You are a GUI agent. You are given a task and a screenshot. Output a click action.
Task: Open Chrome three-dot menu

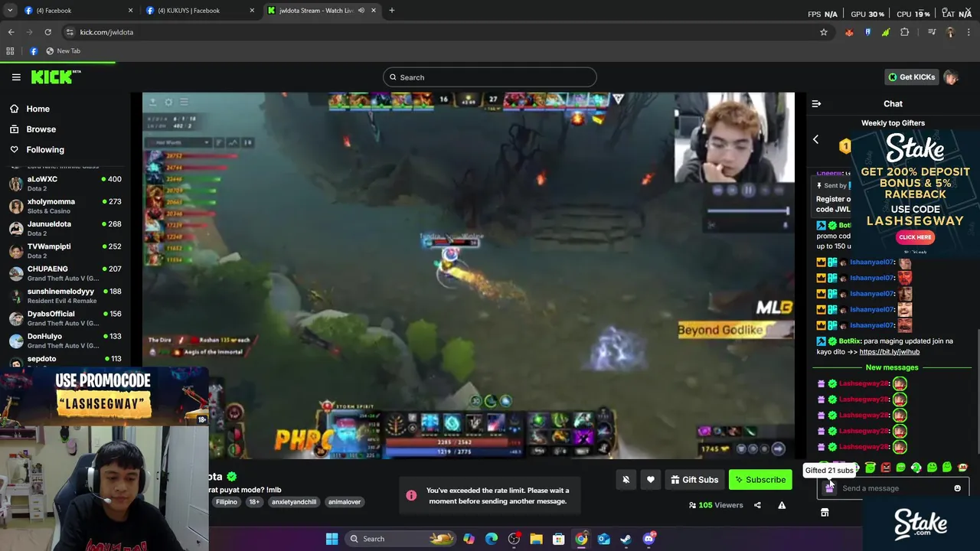coord(969,32)
